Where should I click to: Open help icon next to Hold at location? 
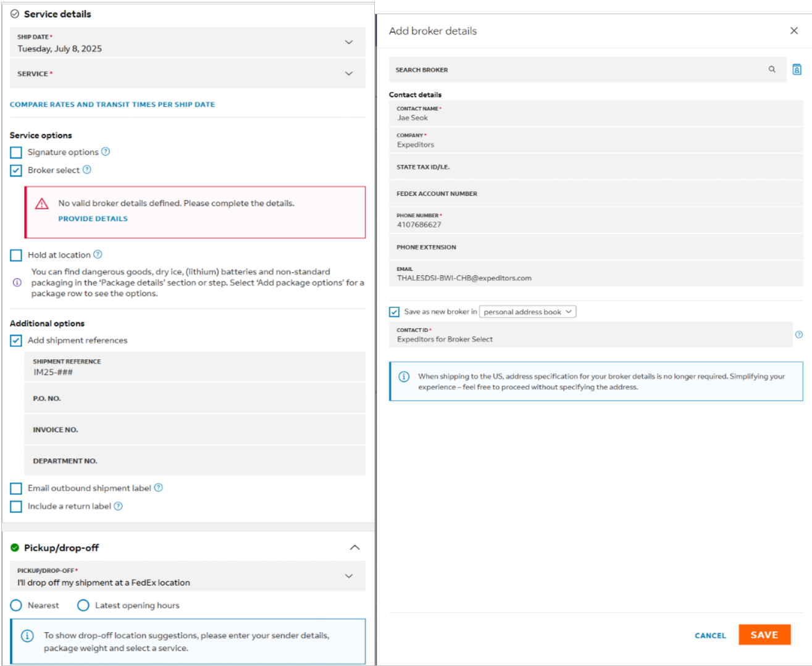pos(98,254)
